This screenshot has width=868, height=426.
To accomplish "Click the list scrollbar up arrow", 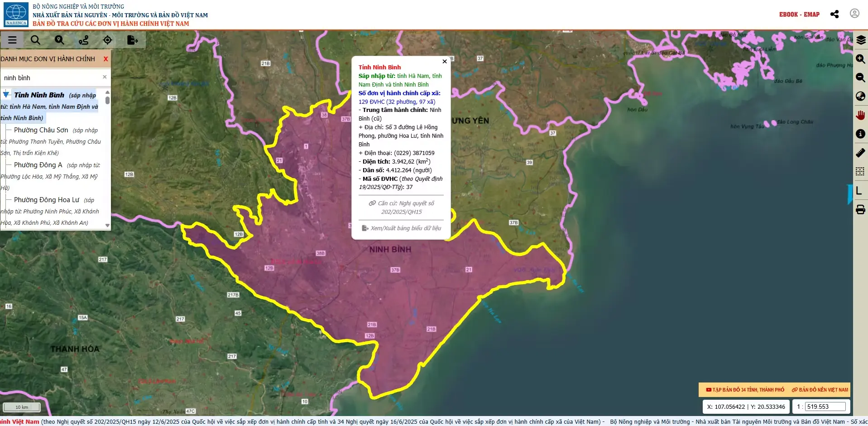I will [x=107, y=92].
